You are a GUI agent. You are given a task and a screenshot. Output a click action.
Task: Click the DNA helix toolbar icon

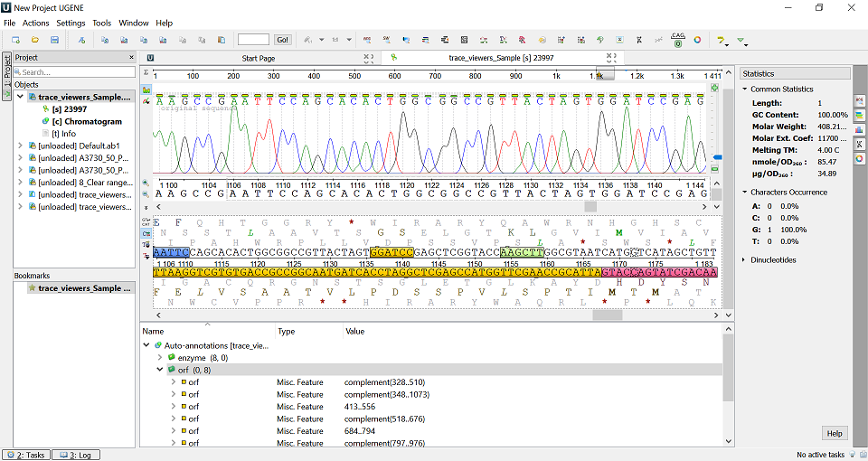[x=639, y=40]
